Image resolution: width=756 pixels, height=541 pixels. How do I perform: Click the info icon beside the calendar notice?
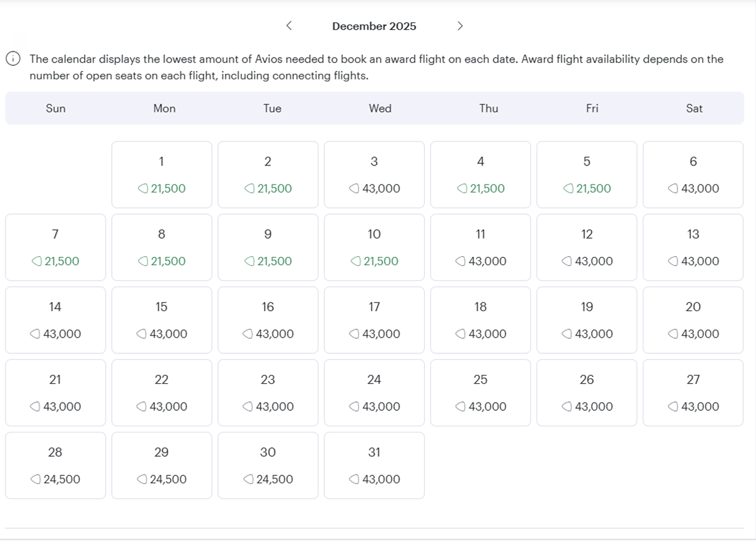(x=12, y=59)
